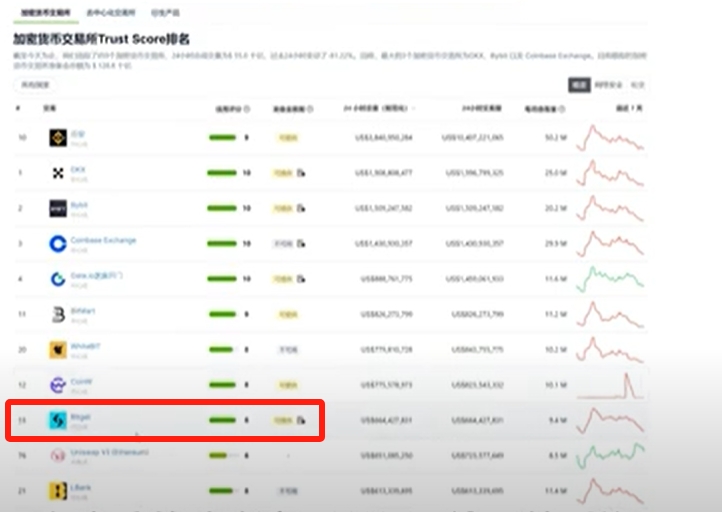Select the first tab above the page title
Viewport: 722px width, 512px height.
42,12
